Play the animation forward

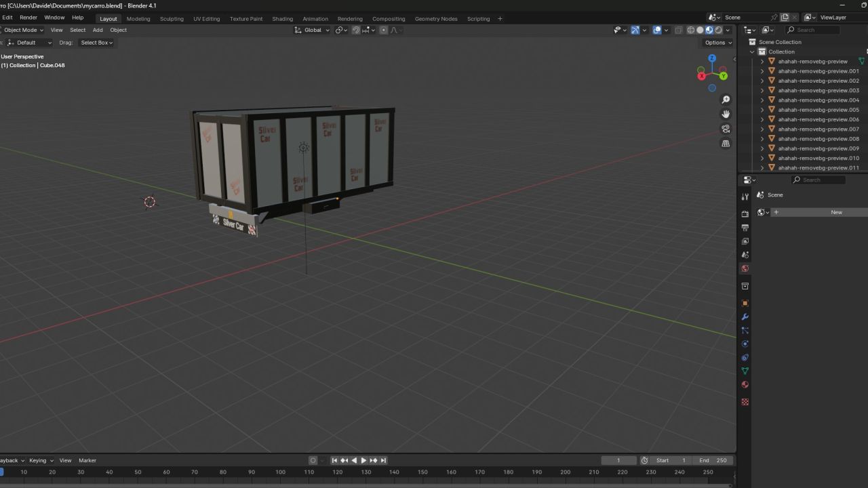click(x=363, y=460)
